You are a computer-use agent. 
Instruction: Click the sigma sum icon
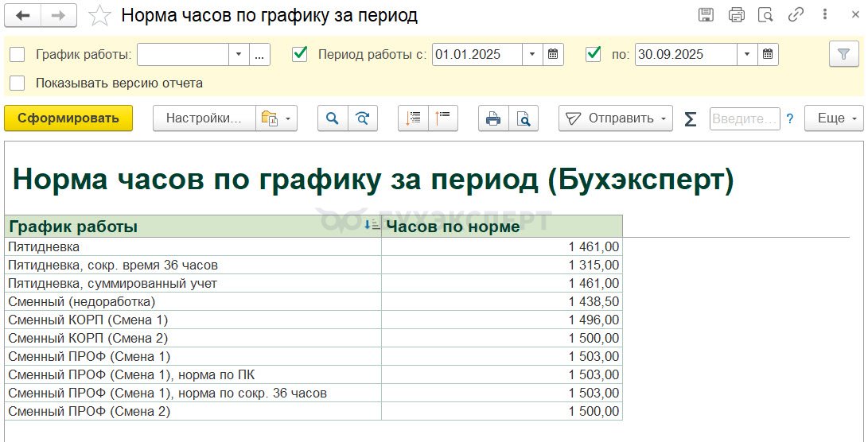691,118
